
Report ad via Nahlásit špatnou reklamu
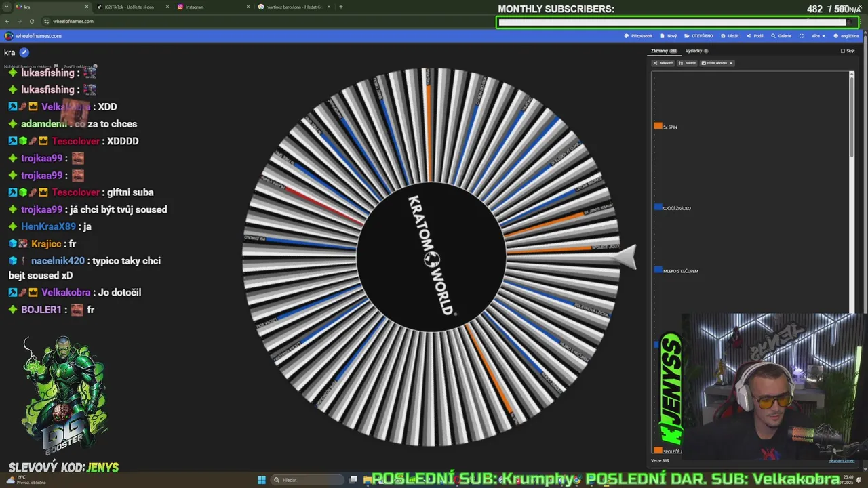click(32, 66)
